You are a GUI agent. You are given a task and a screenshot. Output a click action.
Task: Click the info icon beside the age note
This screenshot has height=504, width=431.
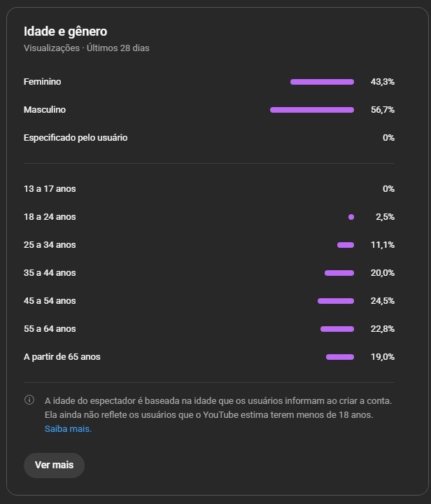coord(29,400)
